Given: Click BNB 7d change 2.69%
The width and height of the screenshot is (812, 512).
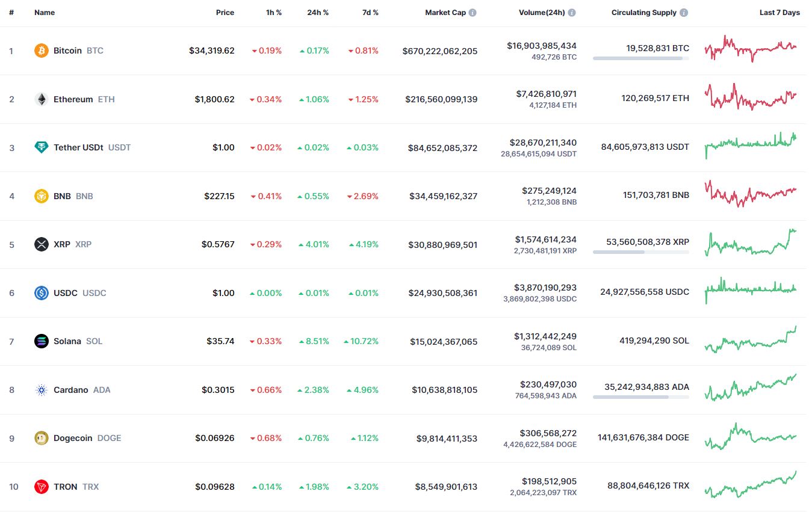Looking at the screenshot, I should (x=363, y=196).
